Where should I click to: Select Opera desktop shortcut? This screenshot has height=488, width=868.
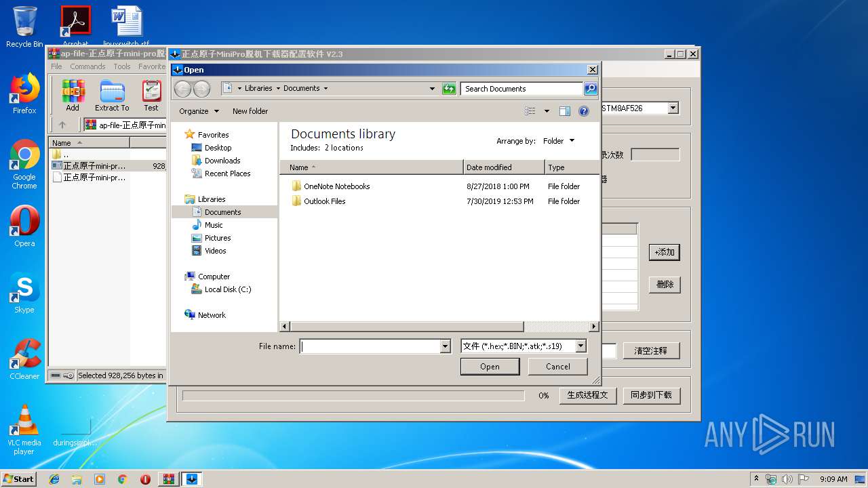pyautogui.click(x=24, y=226)
